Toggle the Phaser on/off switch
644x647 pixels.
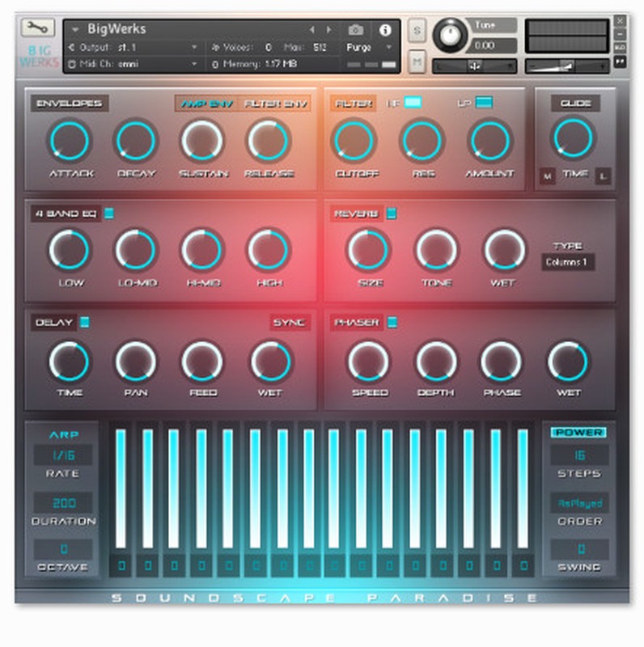392,322
